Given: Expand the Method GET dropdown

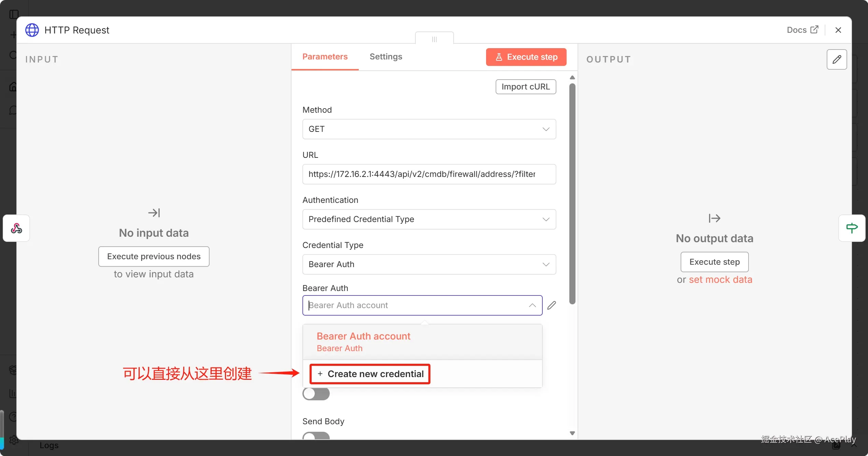Looking at the screenshot, I should click(x=429, y=129).
